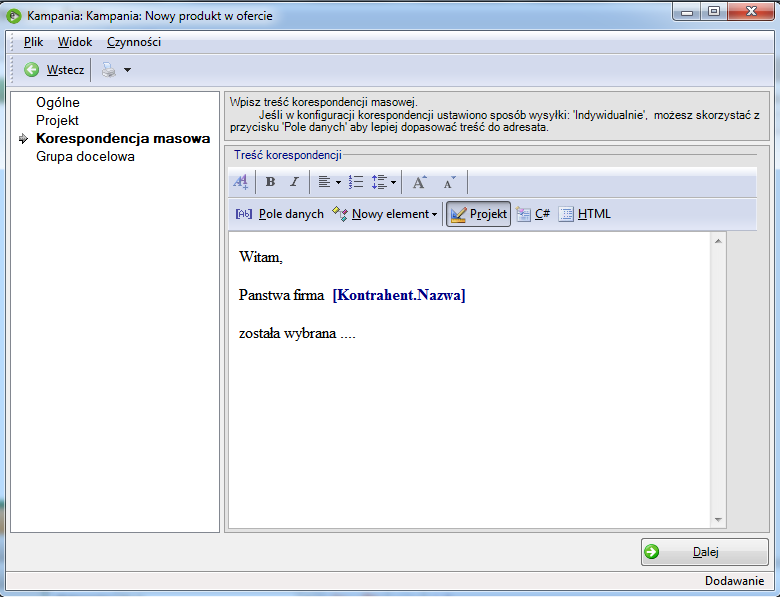Viewport: 780px width, 597px height.
Task: Click the text 'Panstwa firma'
Action: 281,295
